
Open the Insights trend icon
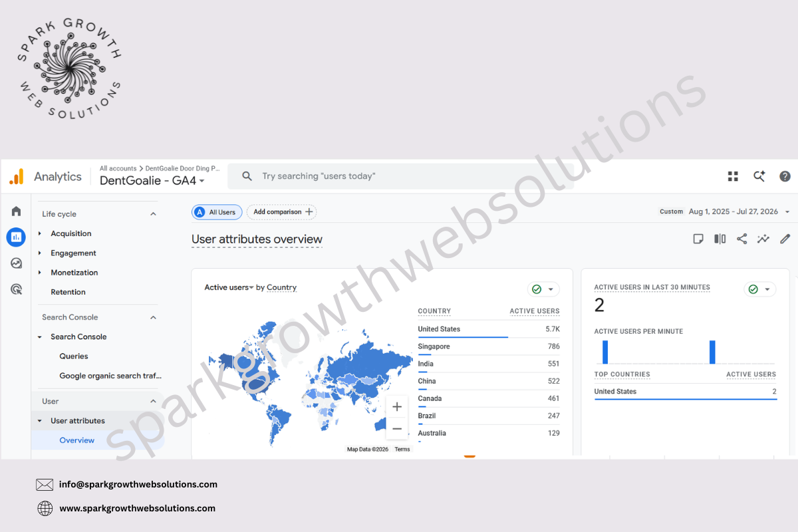[x=763, y=239]
